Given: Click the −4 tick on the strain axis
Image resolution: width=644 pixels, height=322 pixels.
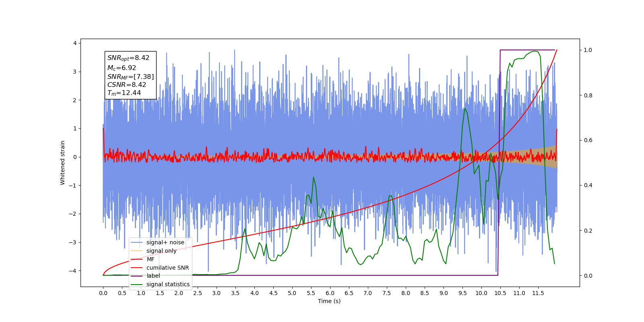Looking at the screenshot, I should [73, 271].
